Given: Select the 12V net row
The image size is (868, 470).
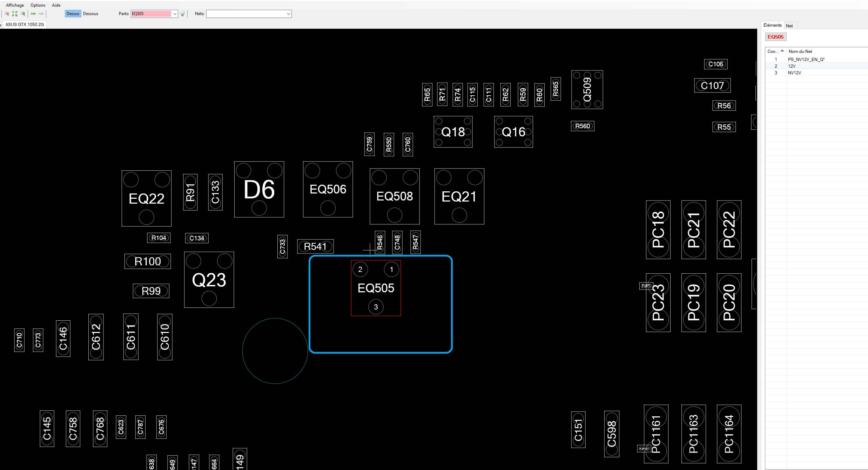Looking at the screenshot, I should (792, 66).
